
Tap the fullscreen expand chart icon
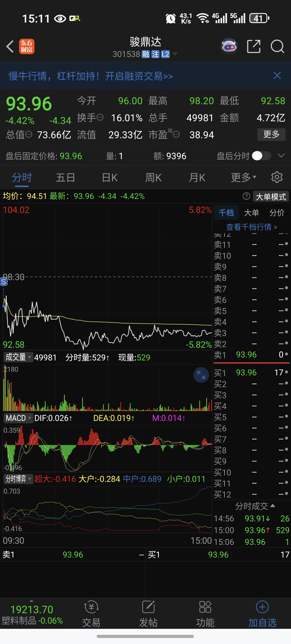(201, 375)
